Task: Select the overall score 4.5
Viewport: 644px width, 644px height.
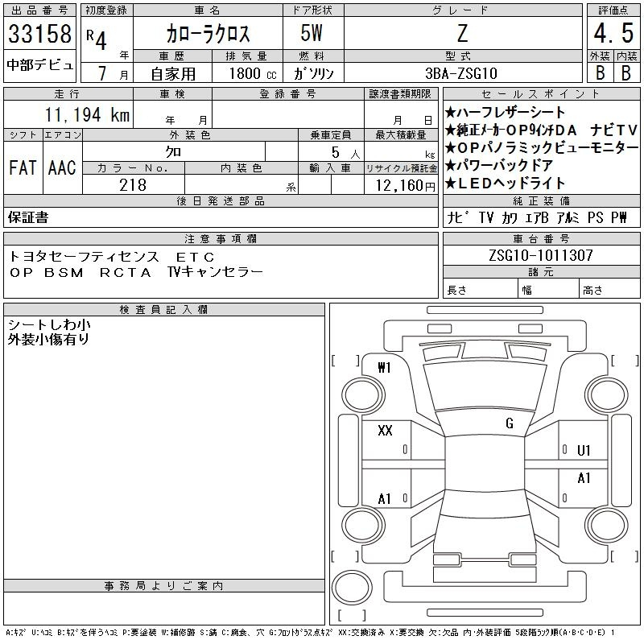Action: click(613, 33)
